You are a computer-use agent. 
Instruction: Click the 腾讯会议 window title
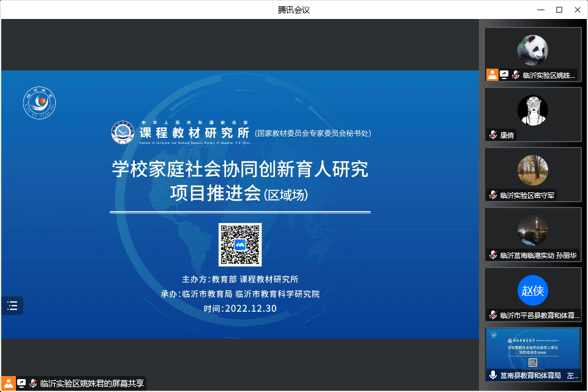[293, 10]
